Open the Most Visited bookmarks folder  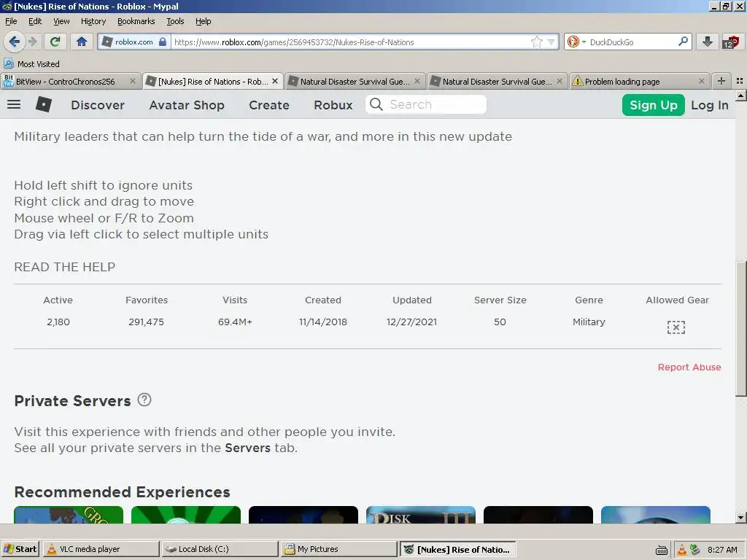[x=32, y=64]
